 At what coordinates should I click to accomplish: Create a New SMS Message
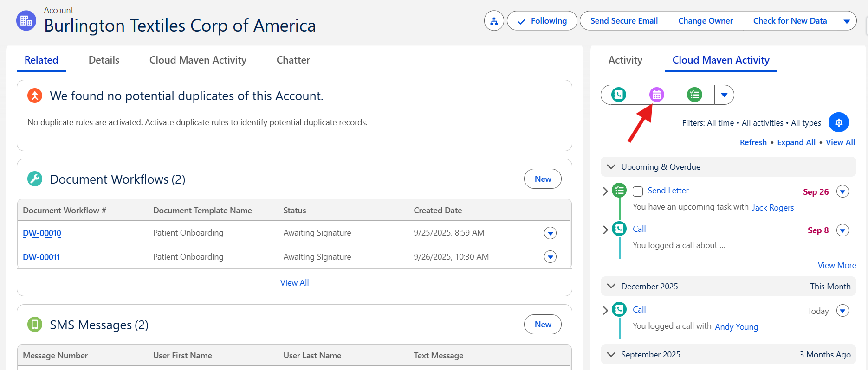pos(543,325)
